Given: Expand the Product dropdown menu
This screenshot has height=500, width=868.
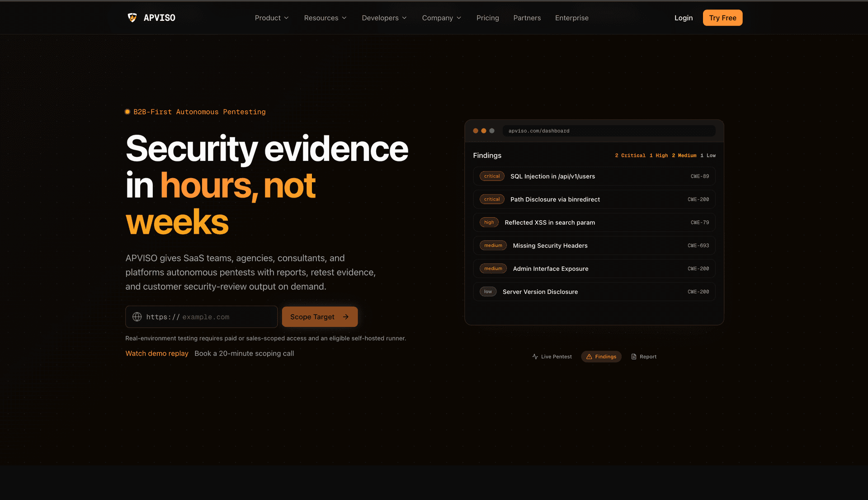Looking at the screenshot, I should pyautogui.click(x=272, y=18).
